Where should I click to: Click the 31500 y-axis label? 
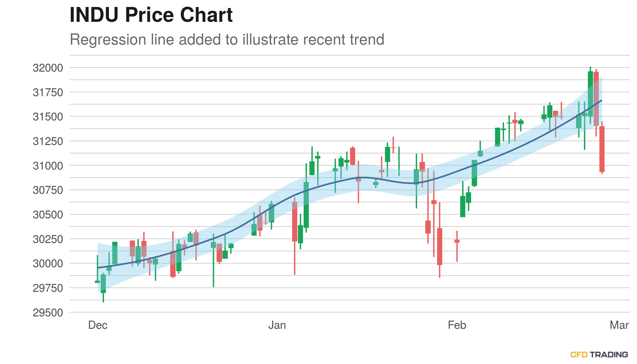pos(48,117)
